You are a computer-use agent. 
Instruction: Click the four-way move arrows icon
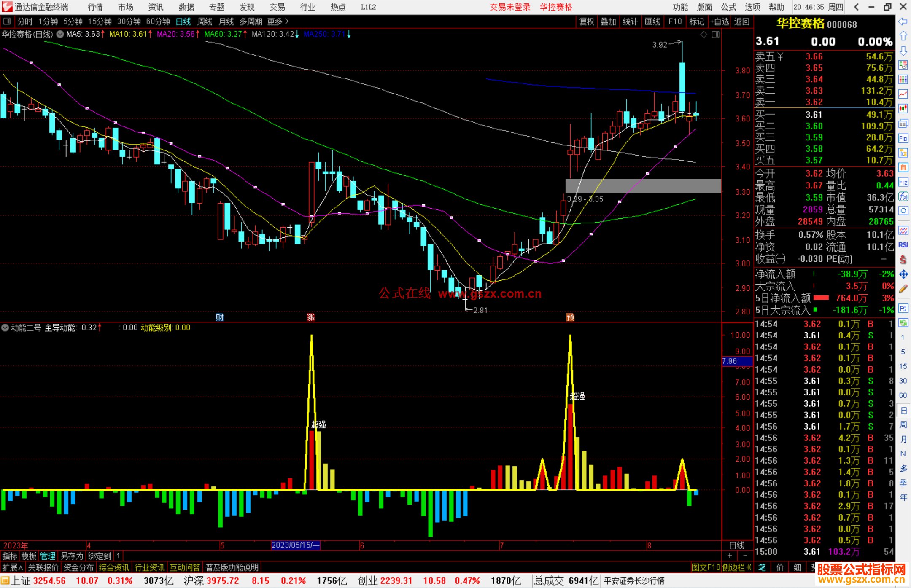[903, 274]
